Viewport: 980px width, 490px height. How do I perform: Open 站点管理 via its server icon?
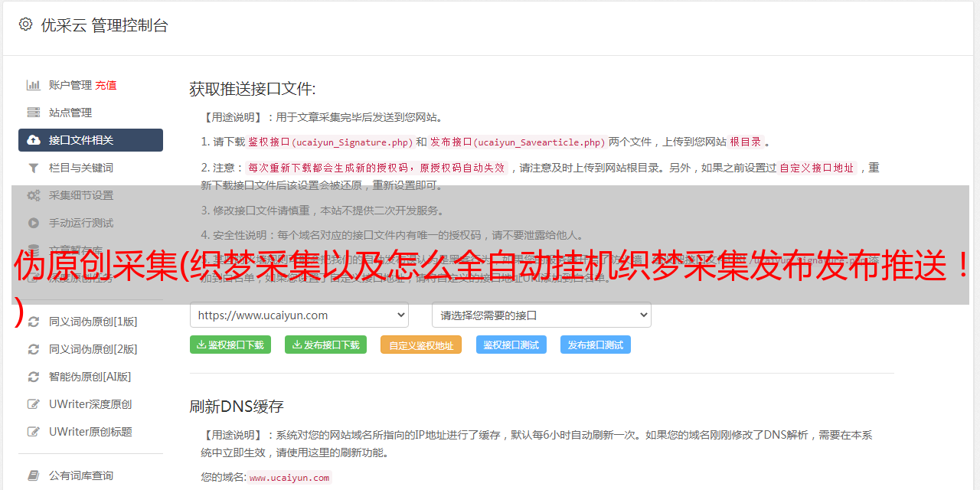pos(34,113)
